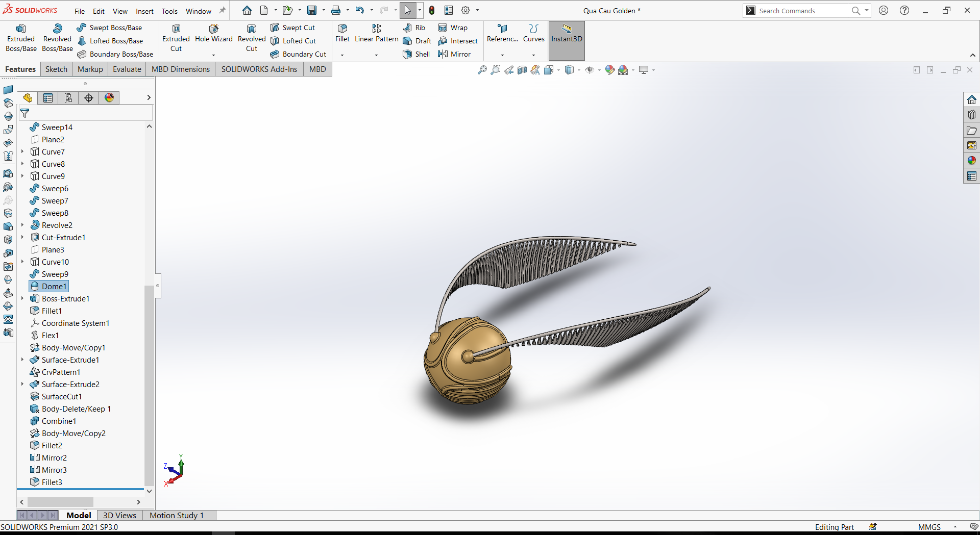The width and height of the screenshot is (980, 535).
Task: Open the DisplayManager tab with color ball
Action: point(109,98)
